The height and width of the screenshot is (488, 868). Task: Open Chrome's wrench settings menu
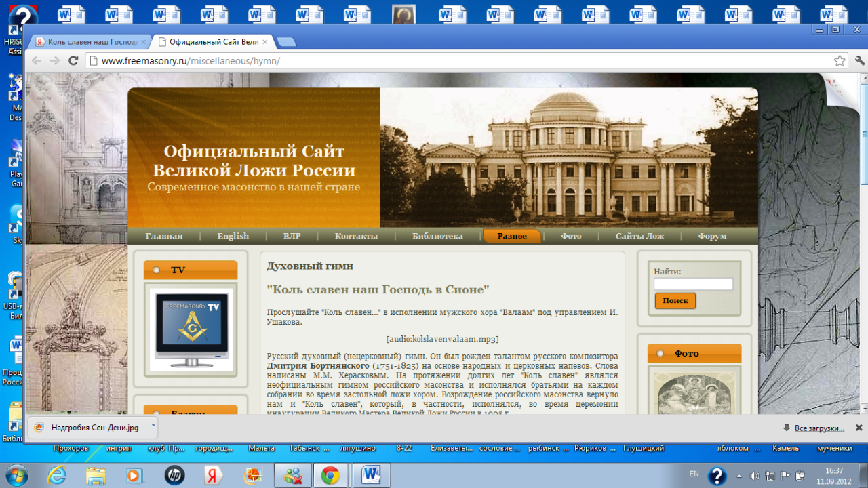(859, 61)
